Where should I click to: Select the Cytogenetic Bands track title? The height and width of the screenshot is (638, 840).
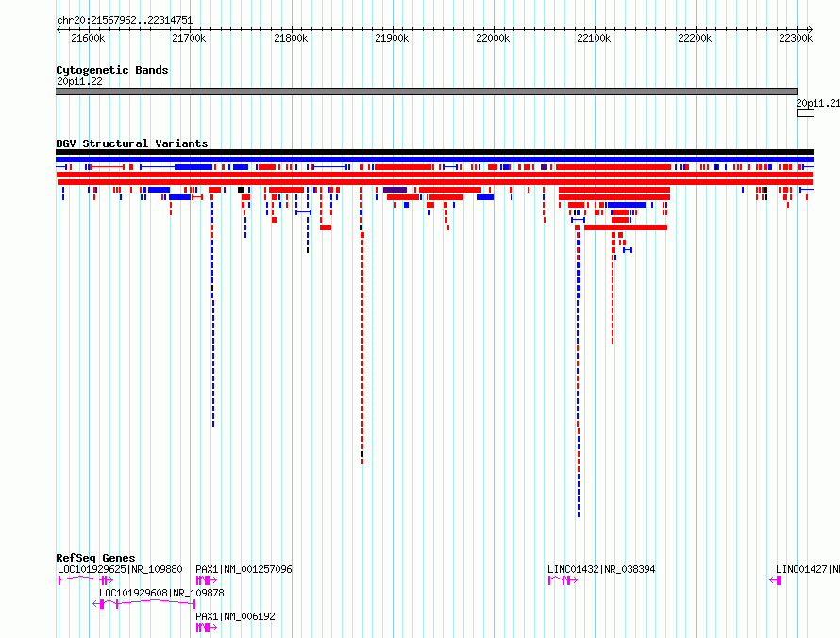point(112,70)
